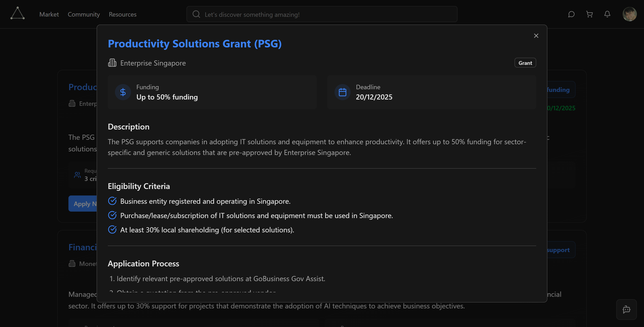The width and height of the screenshot is (644, 327).
Task: Click the Application Process heading
Action: [x=143, y=263]
